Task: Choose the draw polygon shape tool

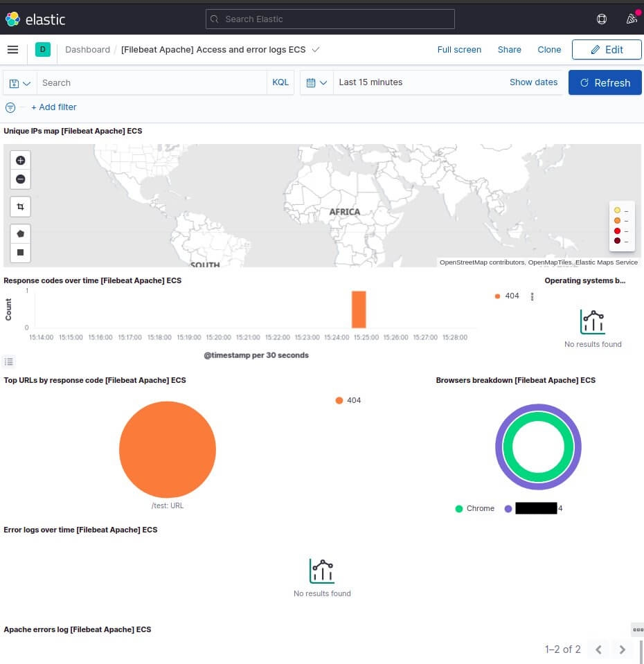Action: pos(20,234)
